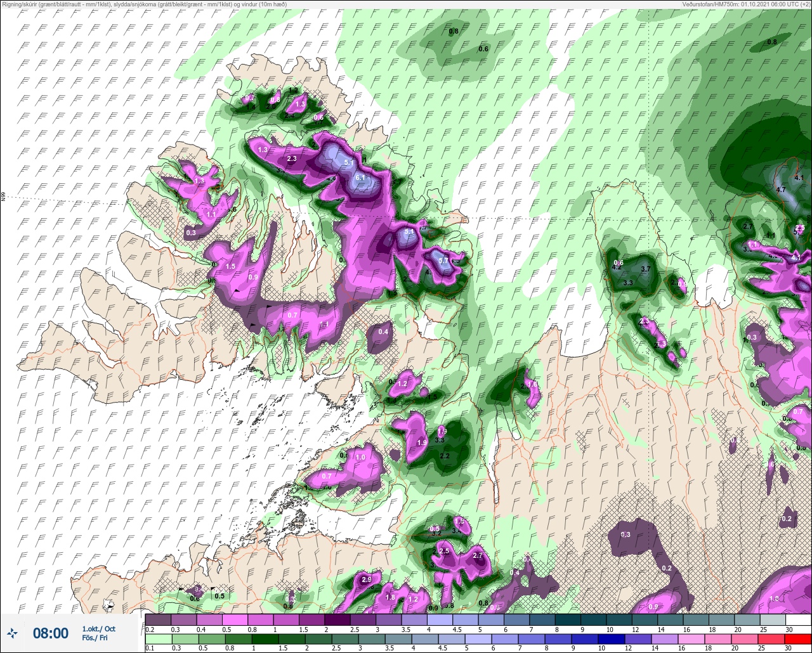The width and height of the screenshot is (812, 653).
Task: Click the Veðurstofan logo icon beside 08:00
Action: click(x=12, y=633)
